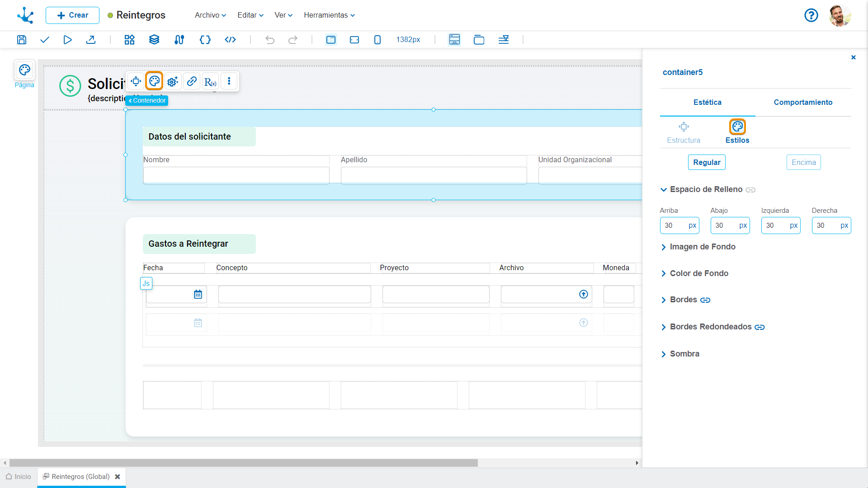Toggle the Bordes link icon
Viewport: 868px width, 488px height.
pyautogui.click(x=705, y=300)
